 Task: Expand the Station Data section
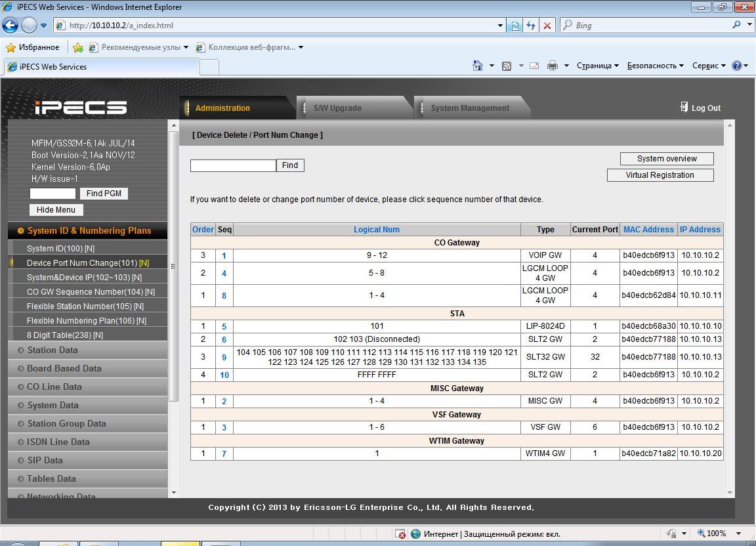(52, 350)
